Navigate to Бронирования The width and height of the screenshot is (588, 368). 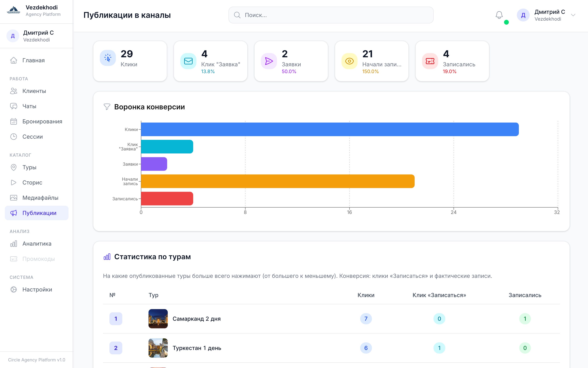pos(36,121)
